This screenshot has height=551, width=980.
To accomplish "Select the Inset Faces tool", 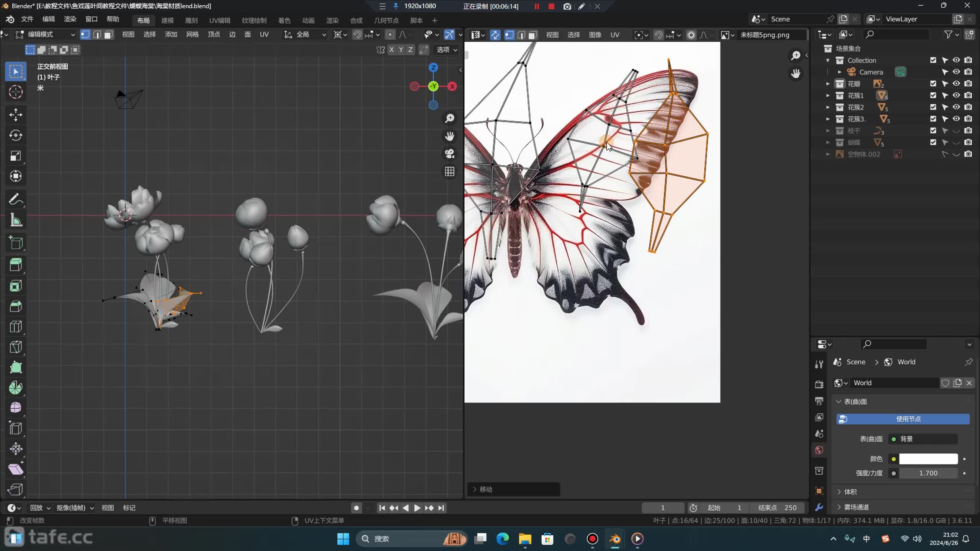I will [x=16, y=285].
